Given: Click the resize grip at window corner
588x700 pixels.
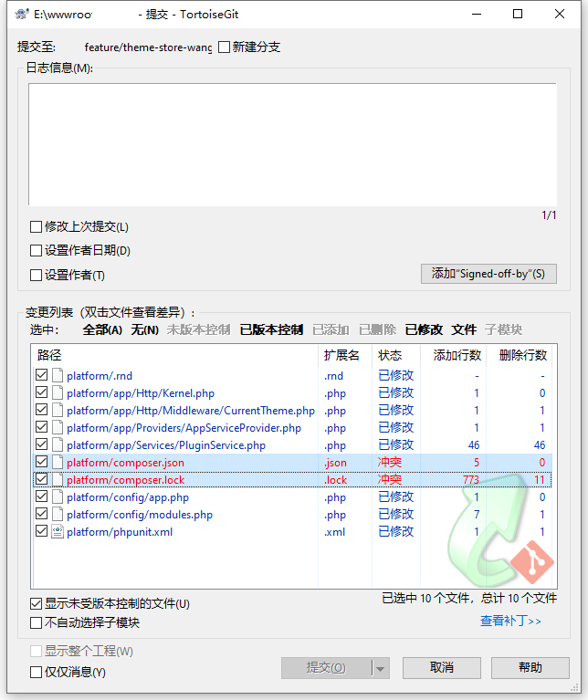Looking at the screenshot, I should point(574,687).
